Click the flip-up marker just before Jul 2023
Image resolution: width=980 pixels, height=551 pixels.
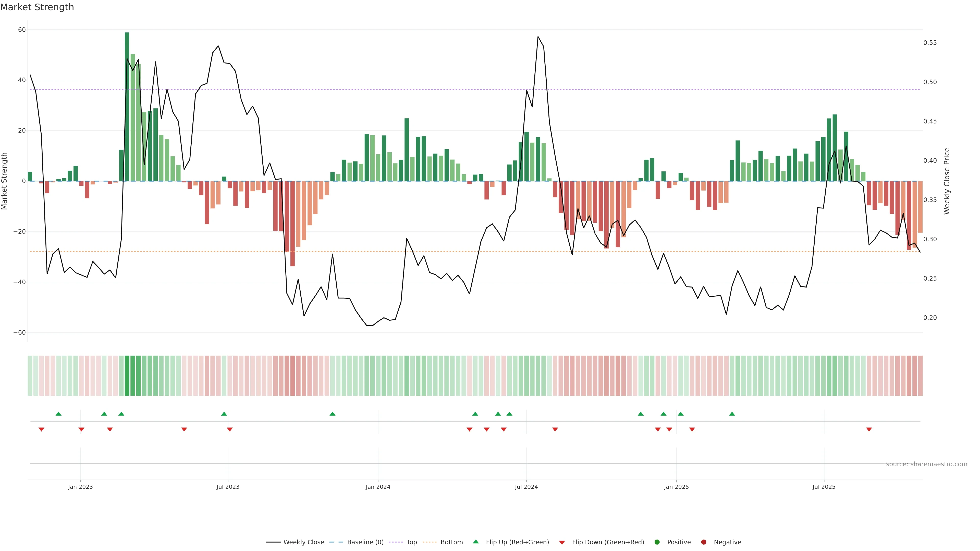[224, 414]
